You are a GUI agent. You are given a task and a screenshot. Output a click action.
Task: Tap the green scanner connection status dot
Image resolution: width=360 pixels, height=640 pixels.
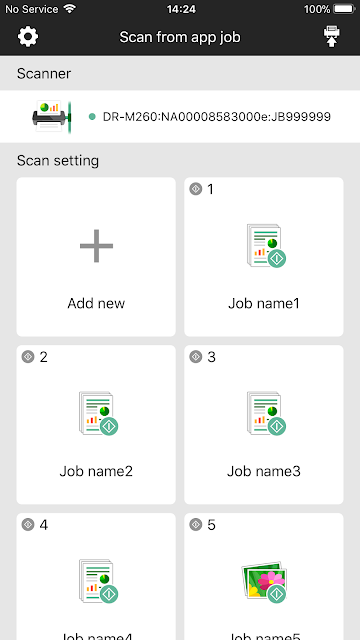click(x=92, y=117)
